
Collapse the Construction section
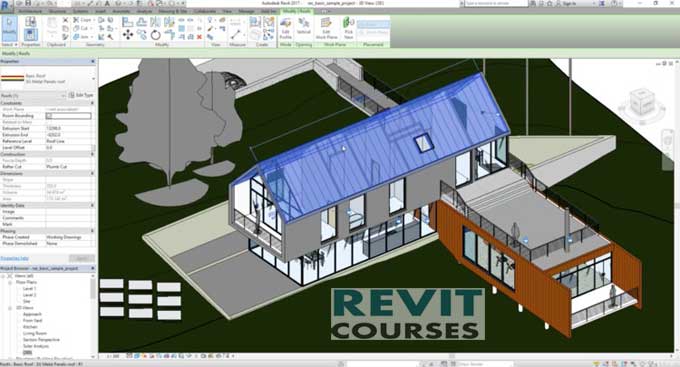(x=92, y=154)
